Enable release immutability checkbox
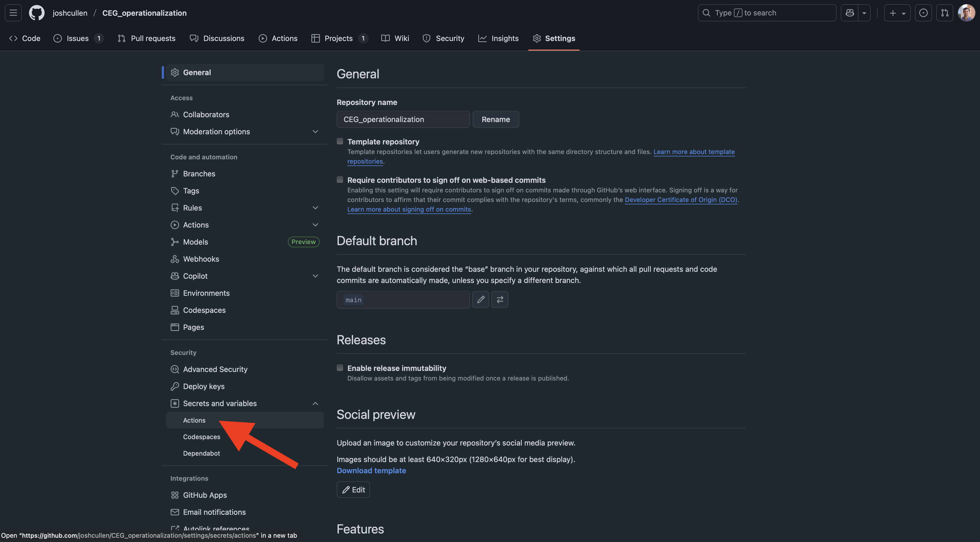This screenshot has height=542, width=980. pyautogui.click(x=340, y=368)
